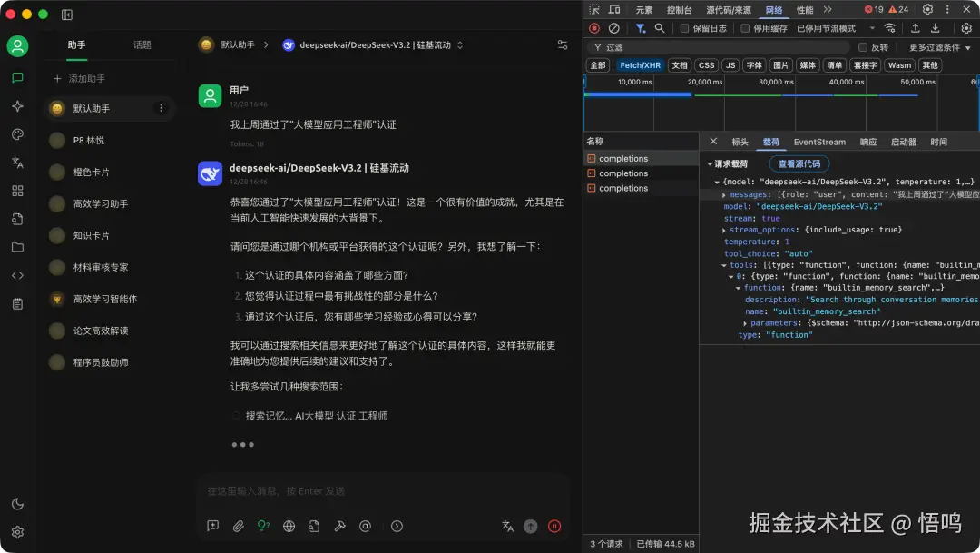
Task: Toggle device toolbar icon in DevTools
Action: [x=614, y=9]
